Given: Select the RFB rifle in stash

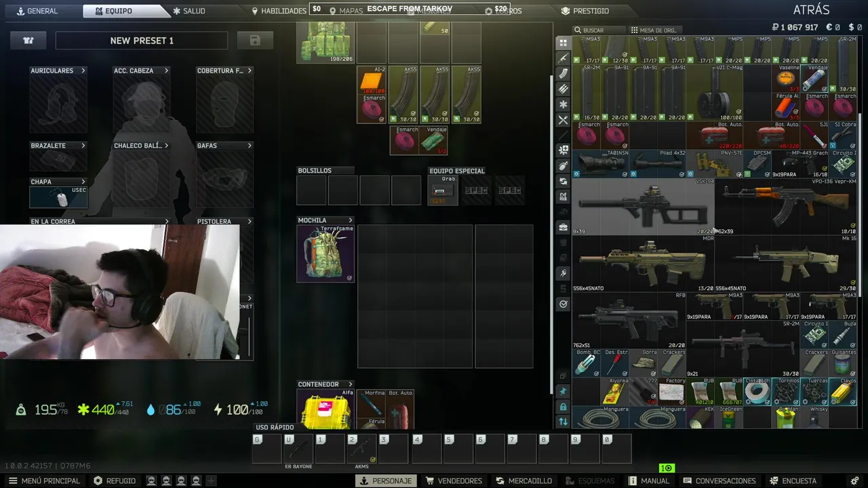Looking at the screenshot, I should pyautogui.click(x=629, y=321).
